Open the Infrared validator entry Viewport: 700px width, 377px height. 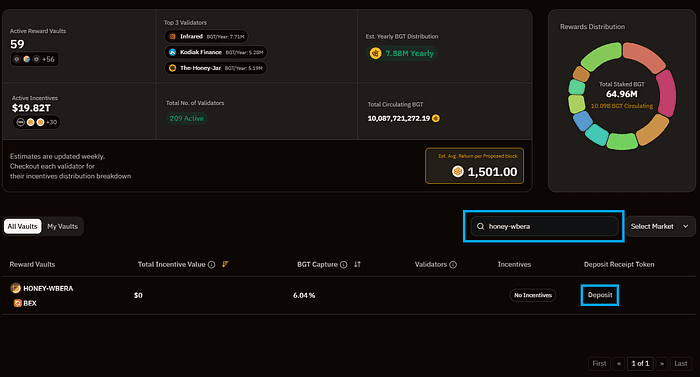pos(206,37)
